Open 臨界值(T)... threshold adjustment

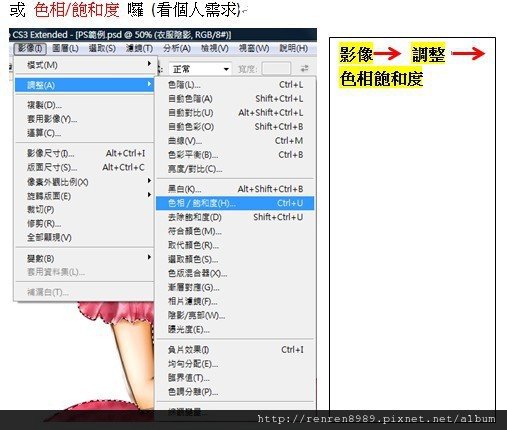coord(235,378)
